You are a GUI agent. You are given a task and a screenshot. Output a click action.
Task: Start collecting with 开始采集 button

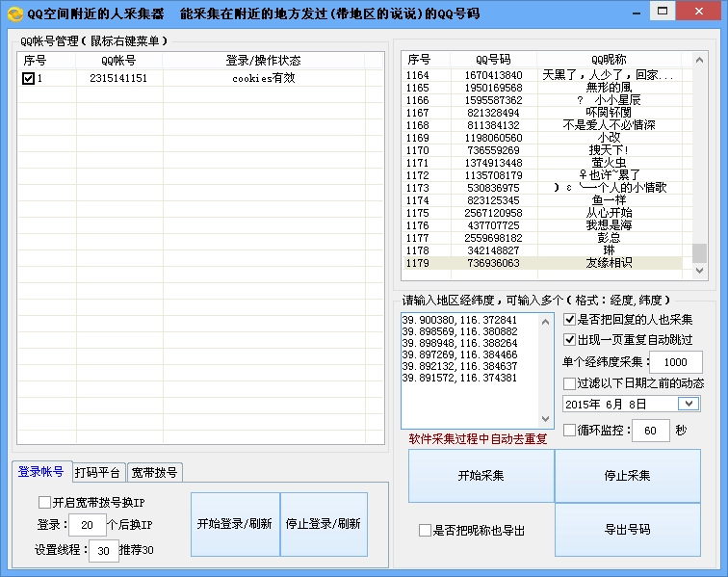pos(481,476)
